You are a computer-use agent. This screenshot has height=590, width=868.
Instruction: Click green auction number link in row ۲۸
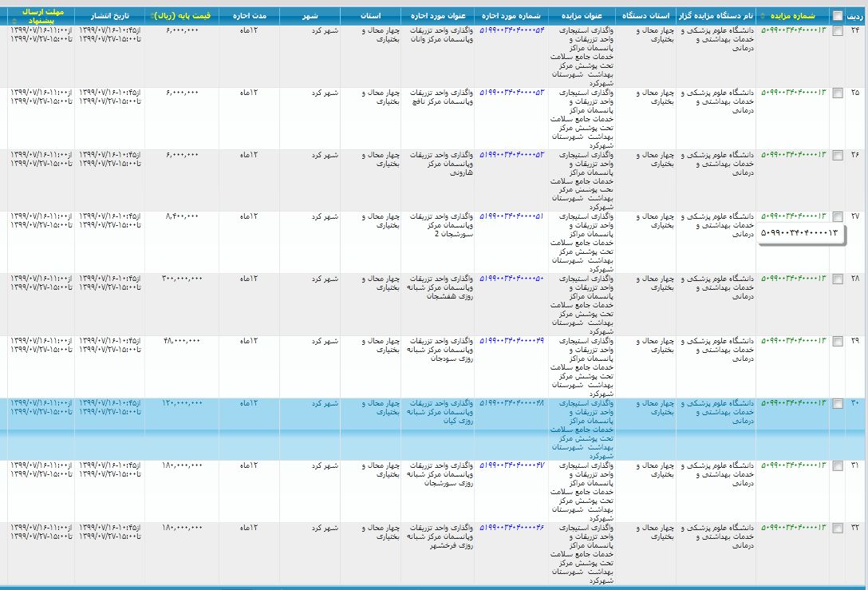coord(793,279)
